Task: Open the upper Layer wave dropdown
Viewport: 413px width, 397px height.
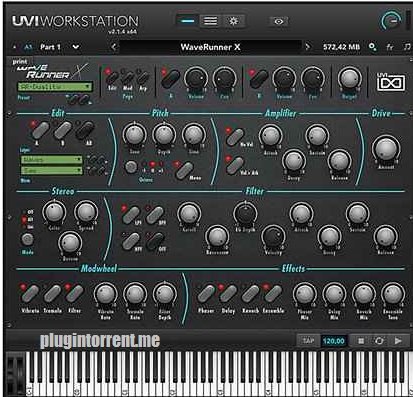Action: pyautogui.click(x=52, y=160)
